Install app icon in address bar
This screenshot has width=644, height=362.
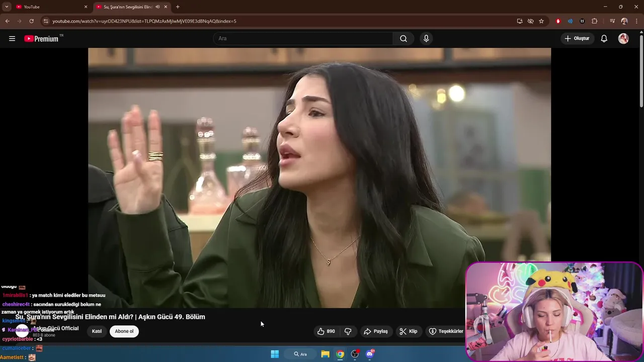pyautogui.click(x=520, y=21)
